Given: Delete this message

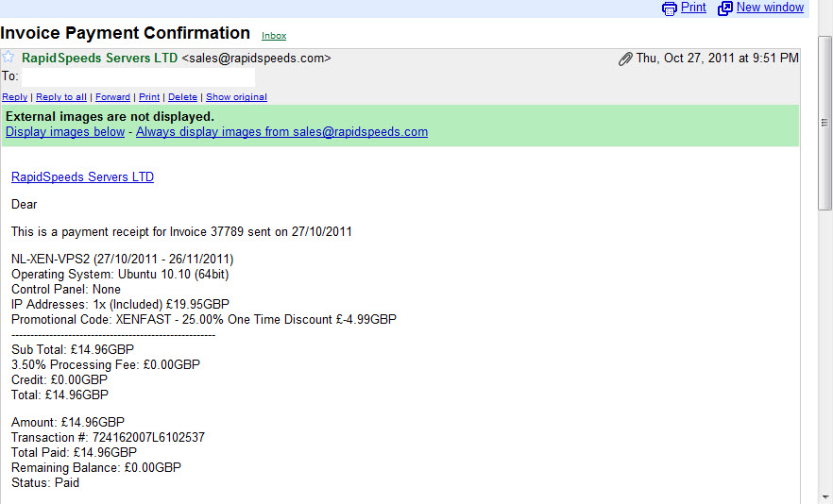Looking at the screenshot, I should pos(183,96).
